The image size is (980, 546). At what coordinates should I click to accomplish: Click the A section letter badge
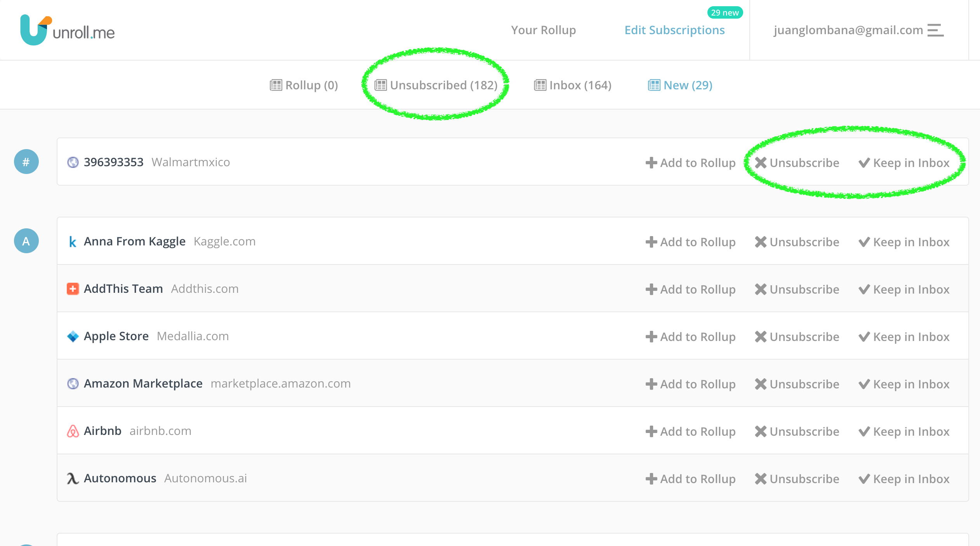pyautogui.click(x=26, y=241)
